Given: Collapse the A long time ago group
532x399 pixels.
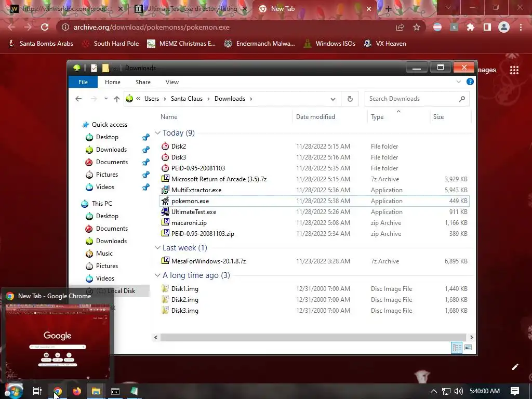Looking at the screenshot, I should (157, 275).
